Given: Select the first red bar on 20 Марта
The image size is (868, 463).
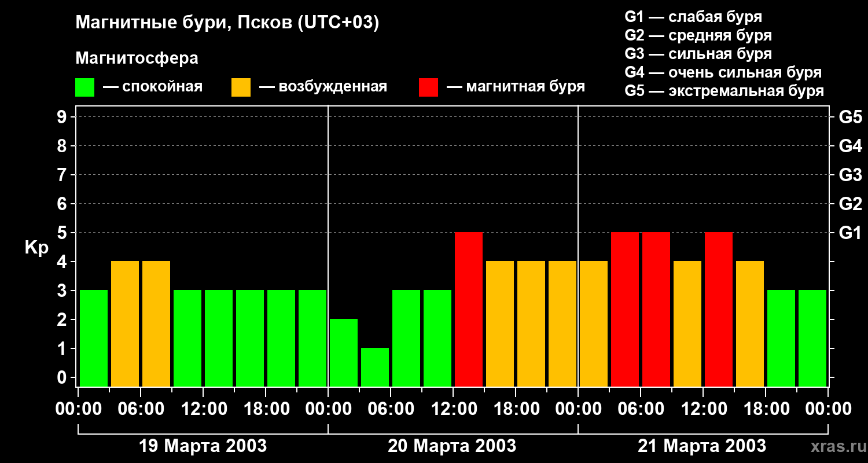Looking at the screenshot, I should coord(469,309).
